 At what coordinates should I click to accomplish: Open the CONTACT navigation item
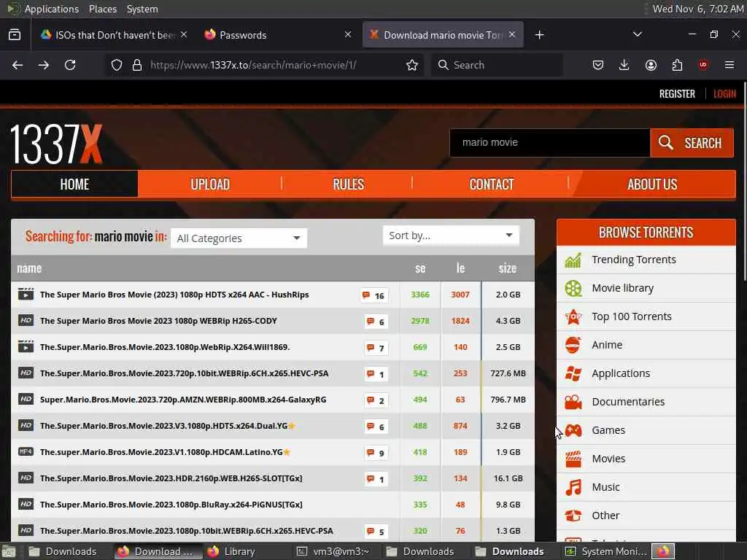tap(491, 184)
